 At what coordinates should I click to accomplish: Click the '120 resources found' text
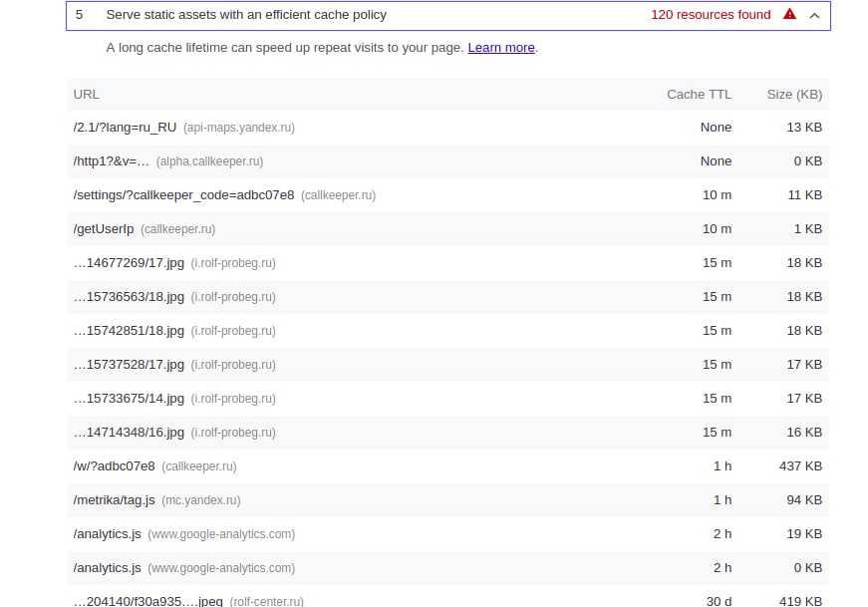pos(711,15)
